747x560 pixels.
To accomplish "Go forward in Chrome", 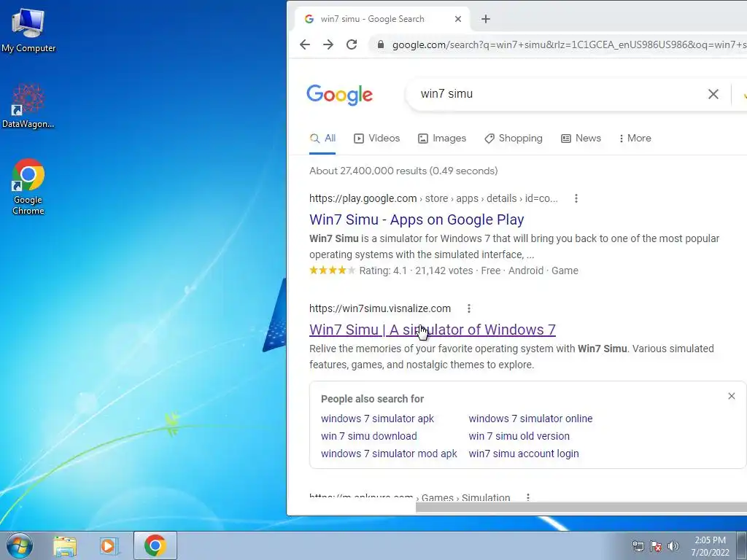I will click(328, 44).
